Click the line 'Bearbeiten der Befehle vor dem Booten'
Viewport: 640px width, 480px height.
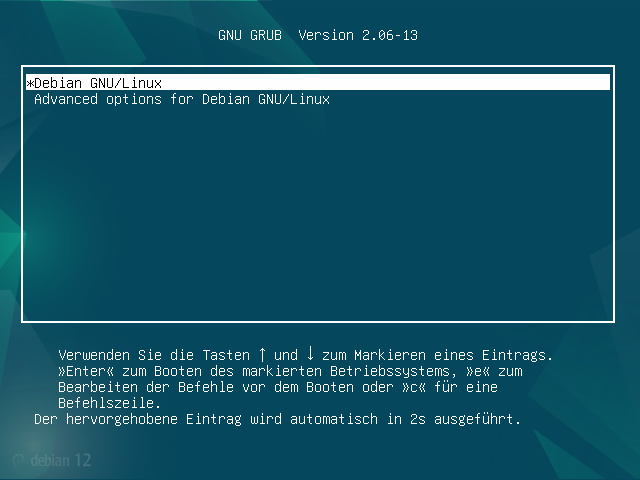278,387
